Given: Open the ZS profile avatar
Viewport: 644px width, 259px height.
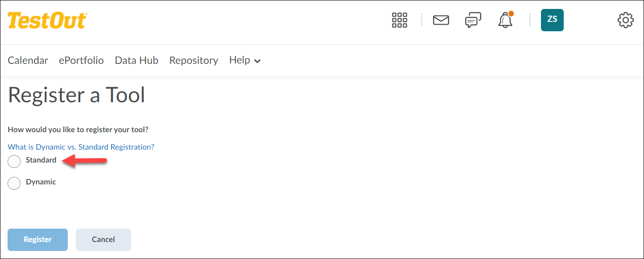Looking at the screenshot, I should 552,20.
